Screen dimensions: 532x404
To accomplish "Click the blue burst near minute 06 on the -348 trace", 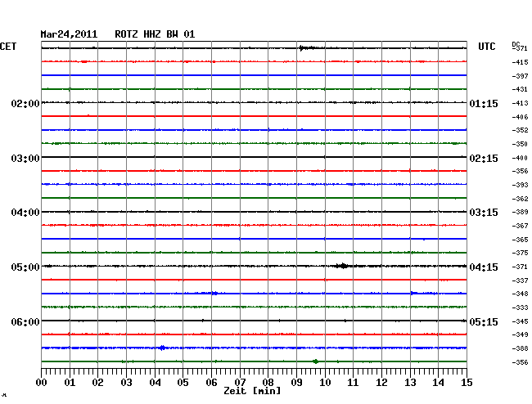I will pyautogui.click(x=214, y=293).
